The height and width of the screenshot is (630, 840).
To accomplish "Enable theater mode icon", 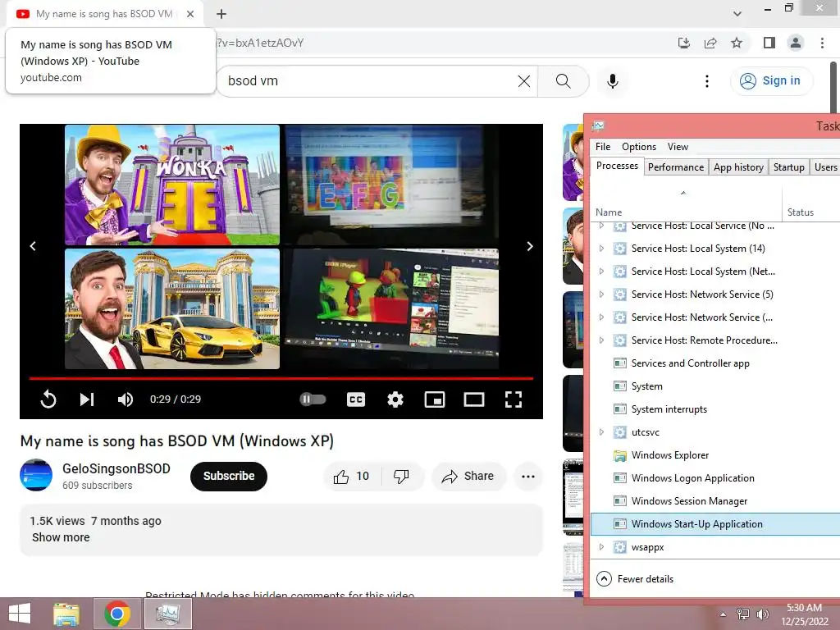I will [x=474, y=399].
